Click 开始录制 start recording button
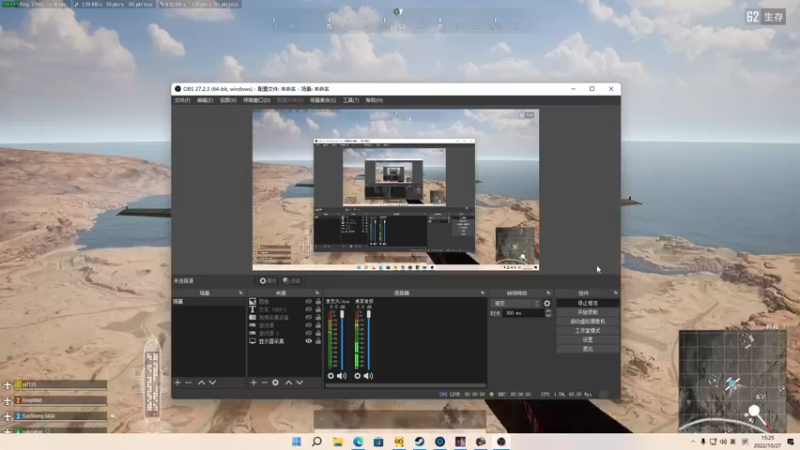This screenshot has width=800, height=450. [588, 312]
